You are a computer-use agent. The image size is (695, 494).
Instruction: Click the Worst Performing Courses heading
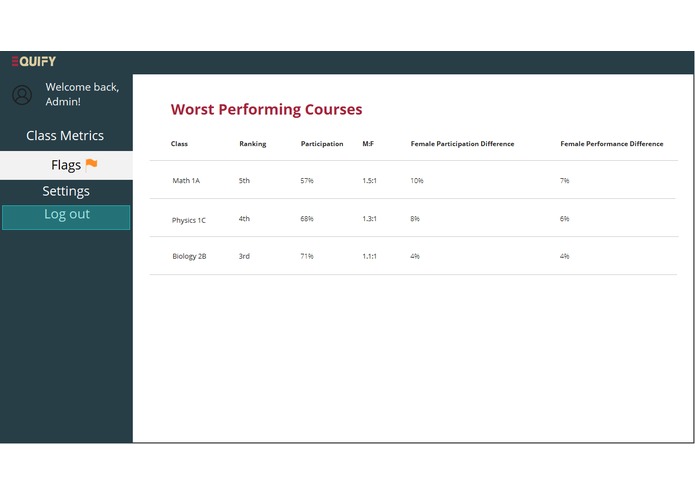coord(266,109)
